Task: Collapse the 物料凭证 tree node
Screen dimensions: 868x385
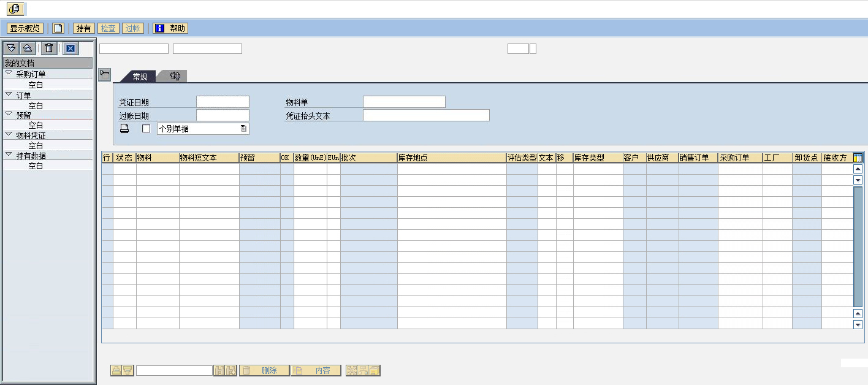Action: (9, 134)
